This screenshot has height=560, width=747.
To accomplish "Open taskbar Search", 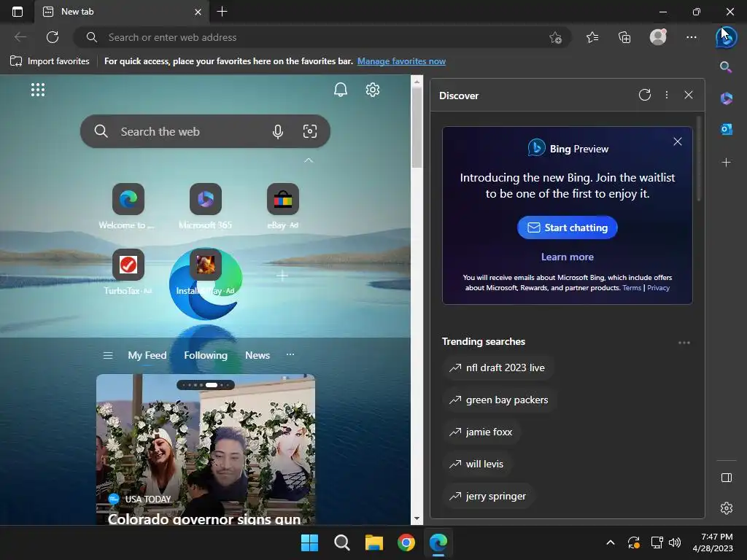I will coord(341,542).
